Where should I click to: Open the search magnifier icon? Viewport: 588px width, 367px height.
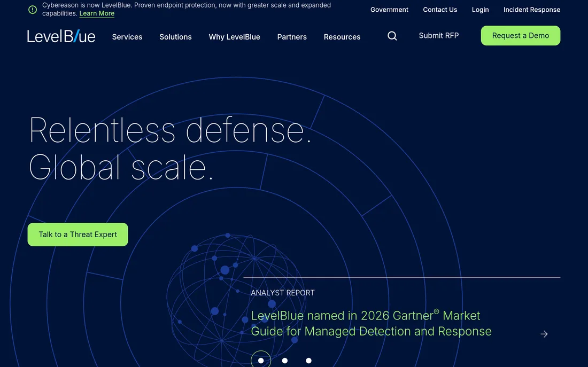pos(392,36)
